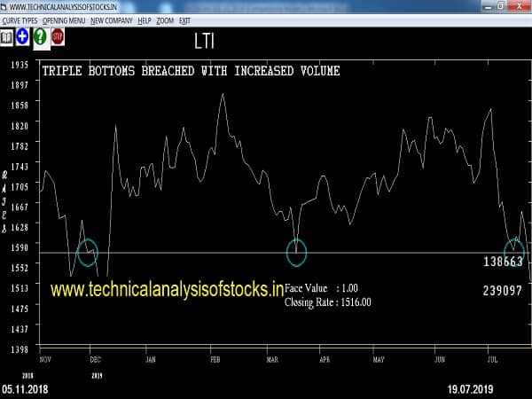Open the Help menu
Viewport: 532px width, 399px height.
(145, 20)
